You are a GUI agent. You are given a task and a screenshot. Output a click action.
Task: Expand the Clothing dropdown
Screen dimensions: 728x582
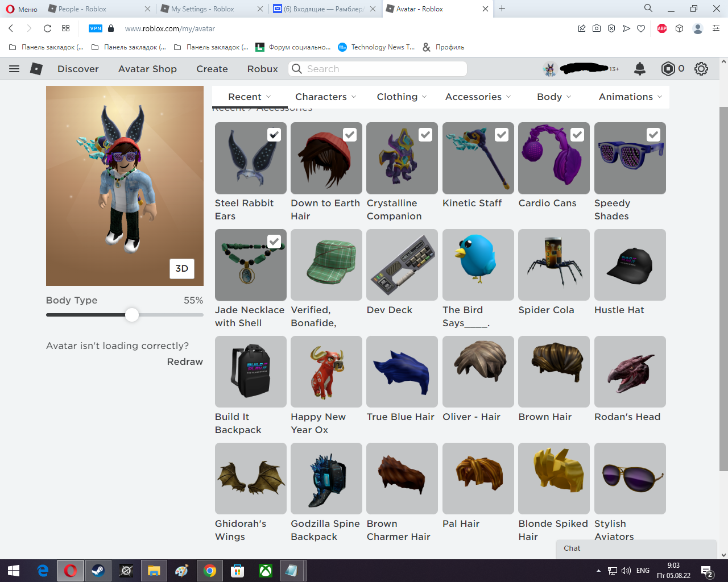click(x=402, y=97)
